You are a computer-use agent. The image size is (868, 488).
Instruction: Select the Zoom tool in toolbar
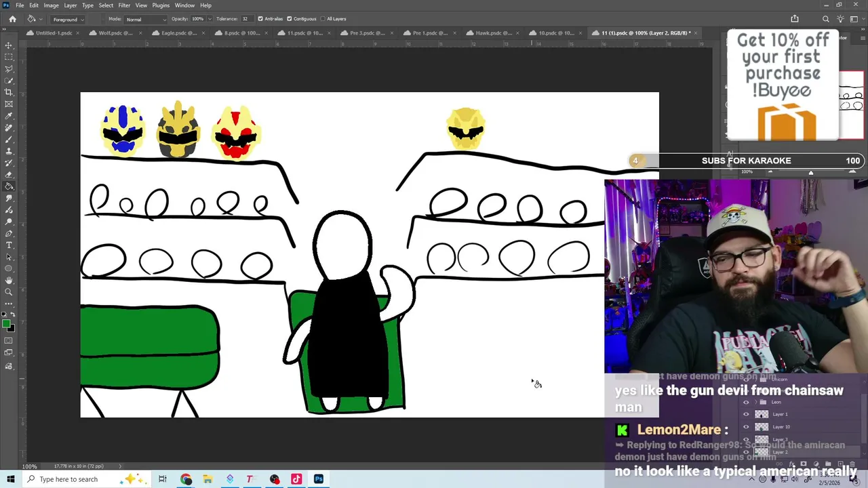point(9,292)
